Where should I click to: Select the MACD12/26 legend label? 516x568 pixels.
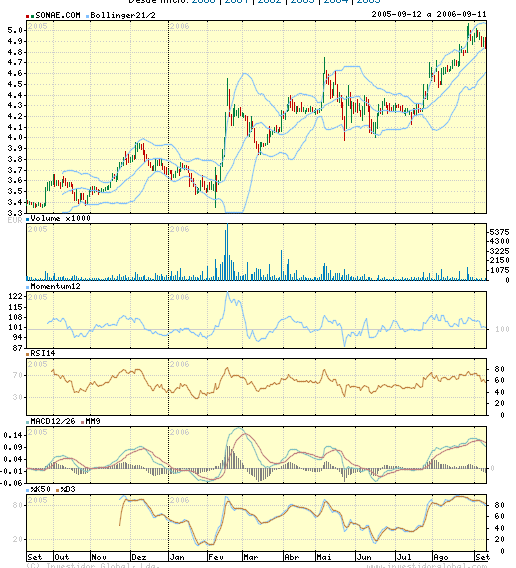pyautogui.click(x=53, y=421)
